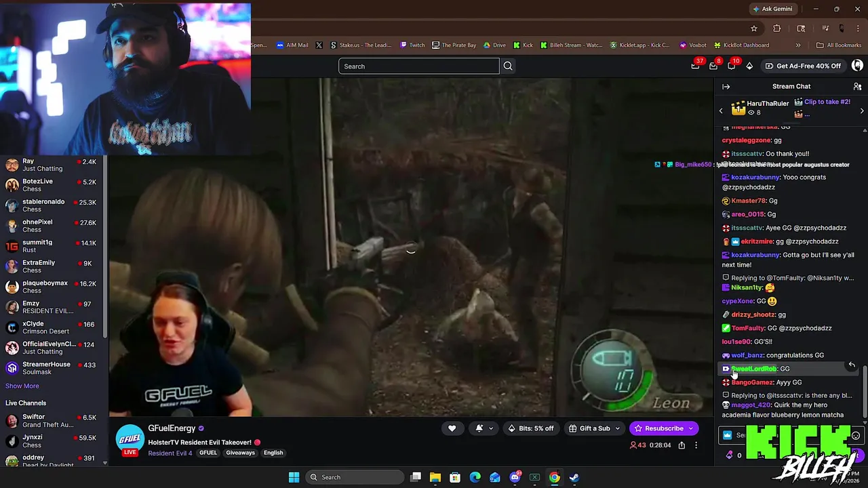
Task: Open the user profile avatar menu
Action: (x=857, y=66)
